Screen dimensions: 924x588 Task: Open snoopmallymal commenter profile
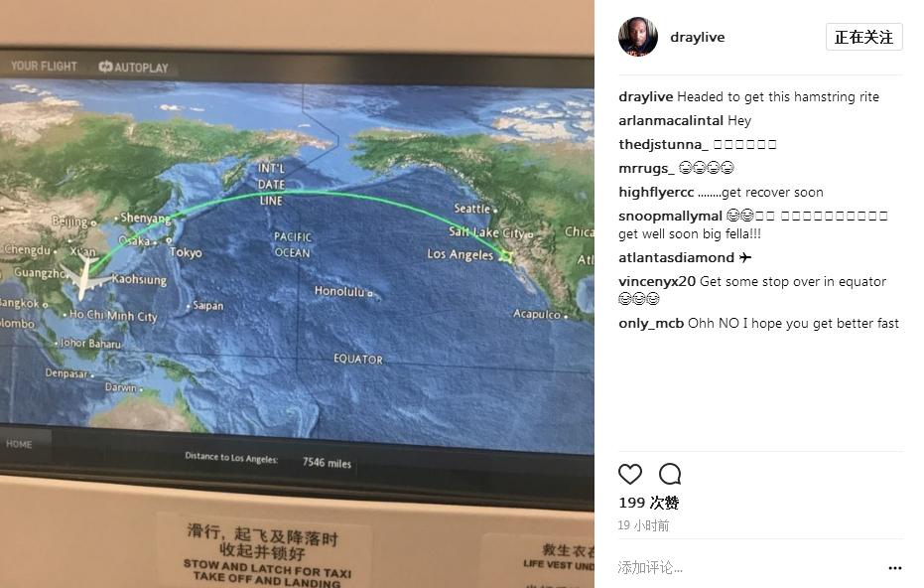click(x=670, y=217)
